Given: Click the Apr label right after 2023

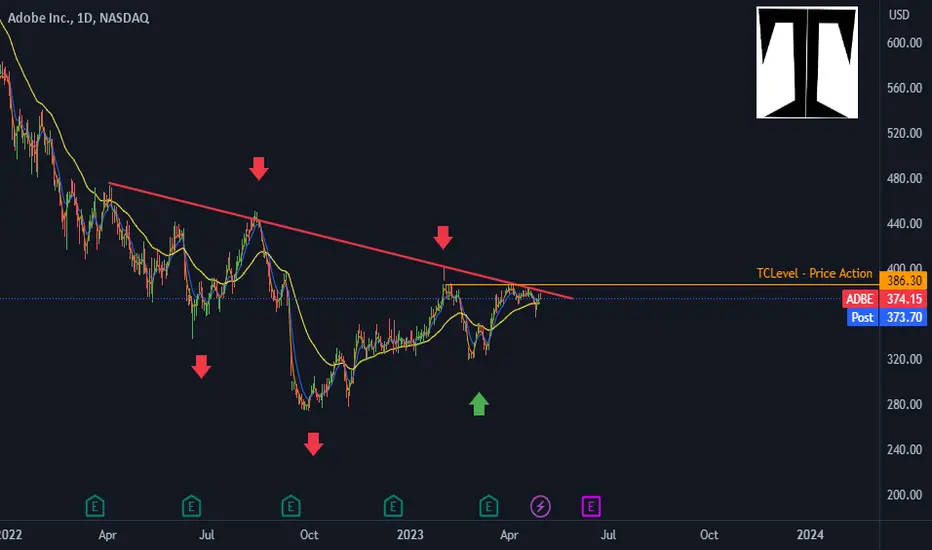Looking at the screenshot, I should [x=509, y=535].
